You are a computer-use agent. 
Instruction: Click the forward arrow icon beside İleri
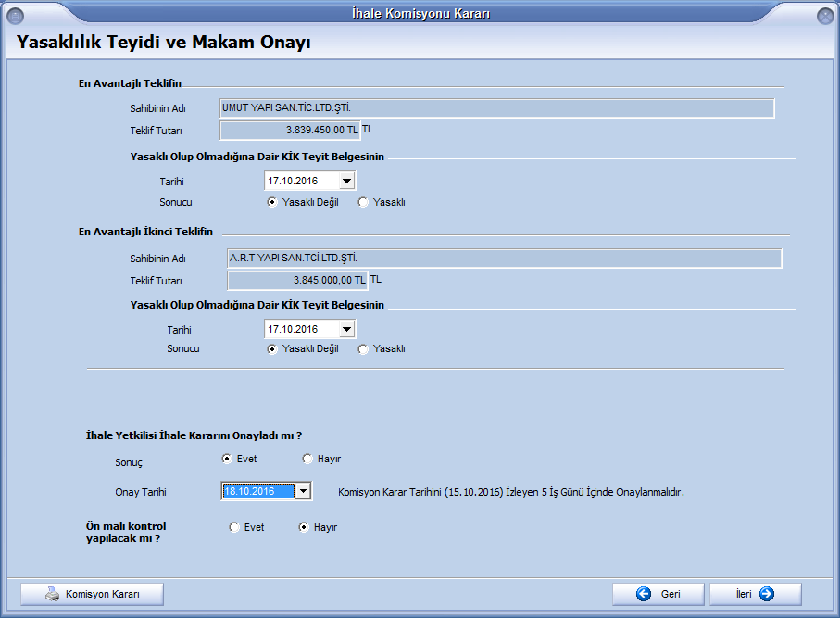[x=765, y=595]
